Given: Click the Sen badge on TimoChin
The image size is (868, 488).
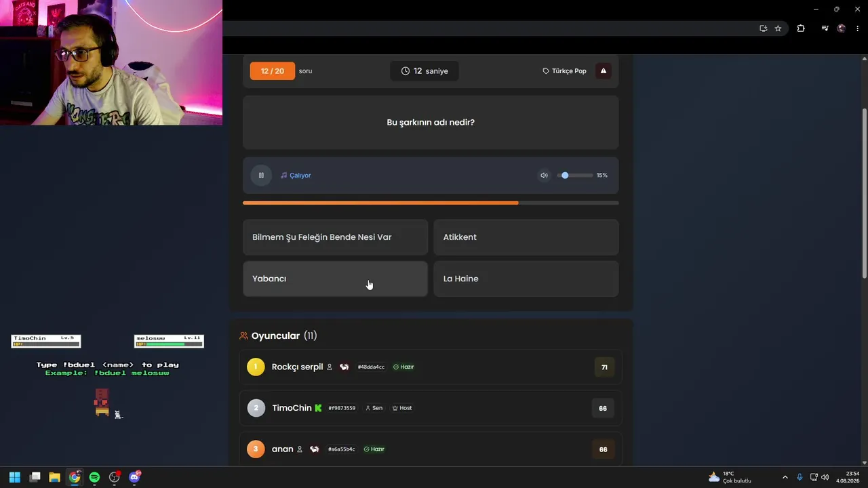Looking at the screenshot, I should (374, 408).
